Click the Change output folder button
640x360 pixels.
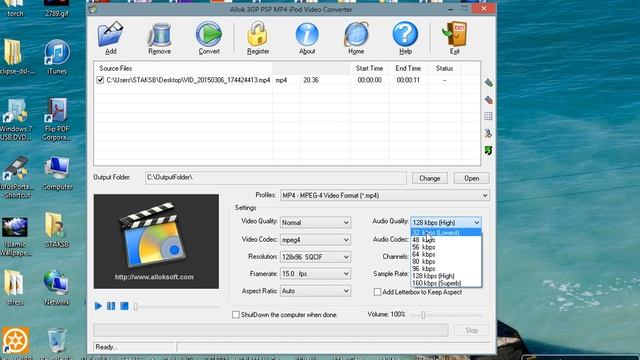click(429, 178)
